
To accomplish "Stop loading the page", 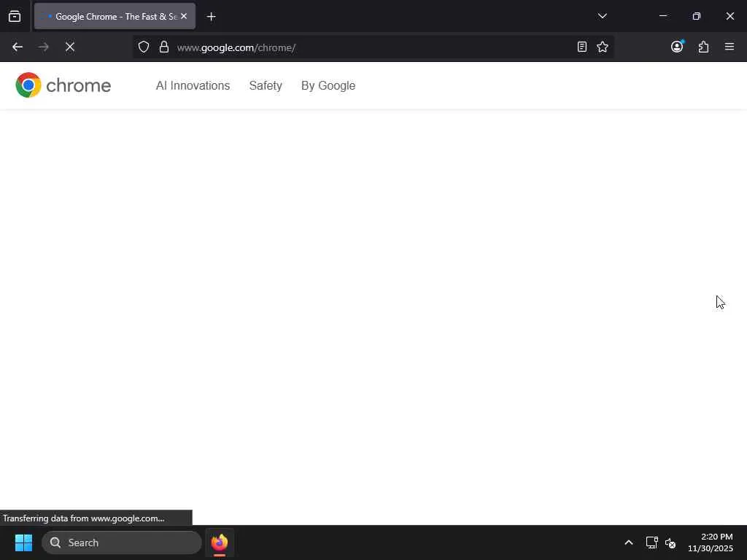I will (x=70, y=47).
